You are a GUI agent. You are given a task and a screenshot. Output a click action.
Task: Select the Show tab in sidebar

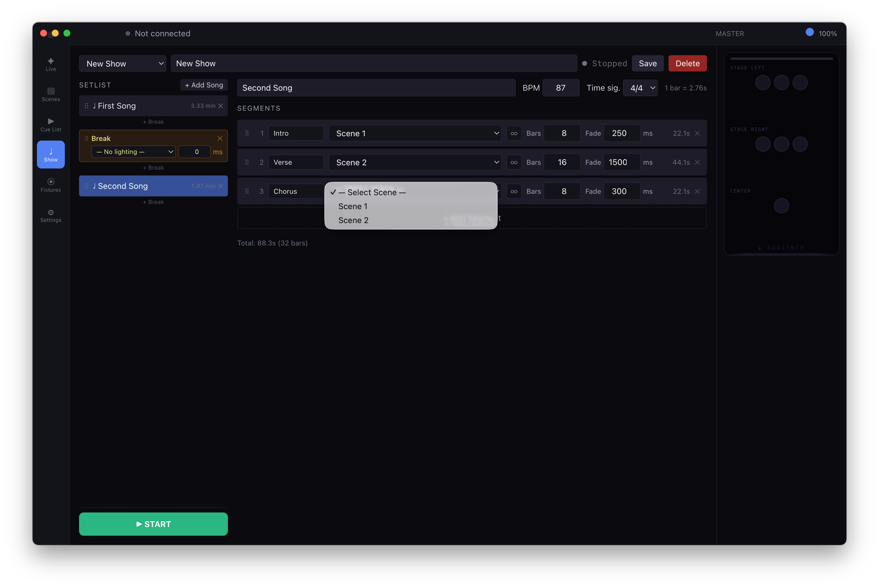(51, 155)
